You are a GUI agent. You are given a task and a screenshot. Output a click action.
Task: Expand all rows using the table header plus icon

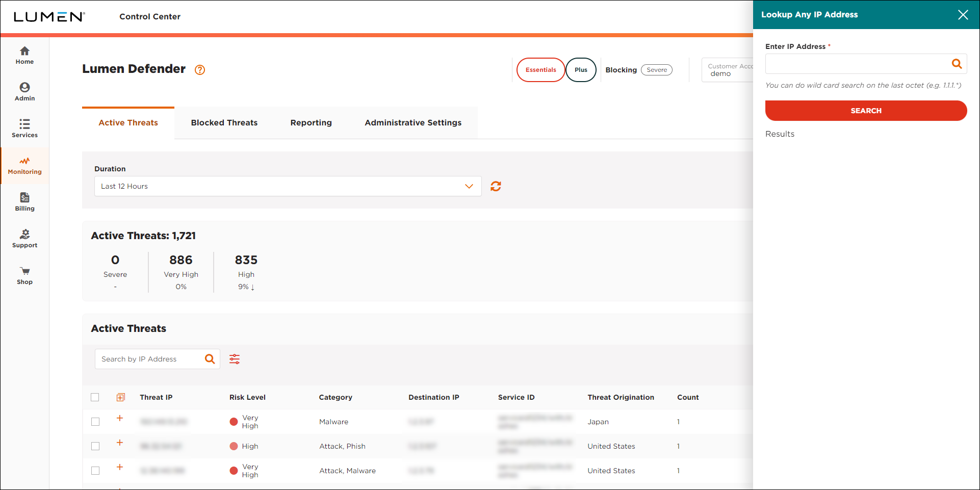tap(121, 397)
